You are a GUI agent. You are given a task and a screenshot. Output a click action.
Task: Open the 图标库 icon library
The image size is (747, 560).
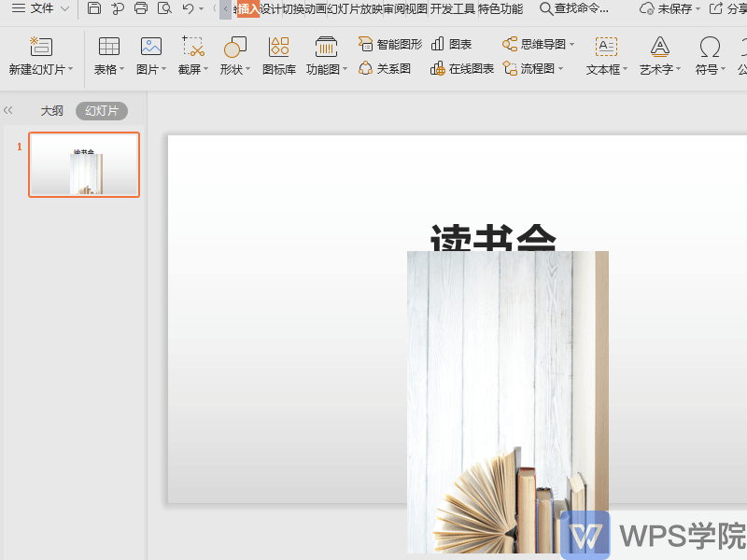[277, 56]
